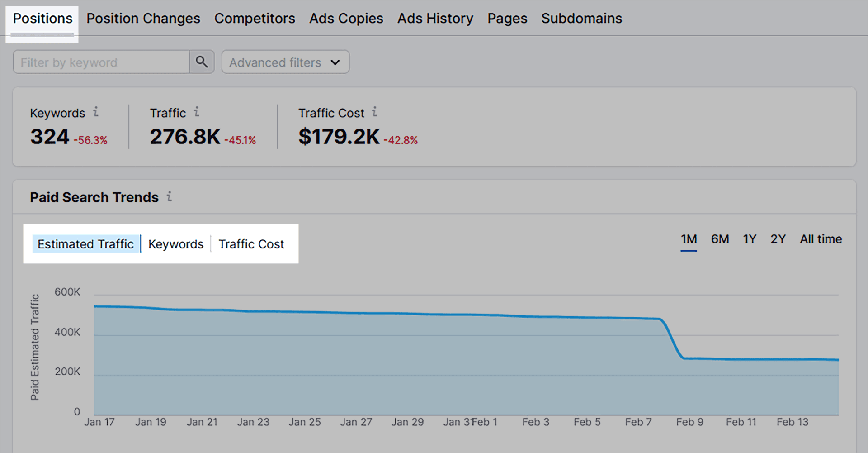Open the Position Changes tab

[143, 19]
